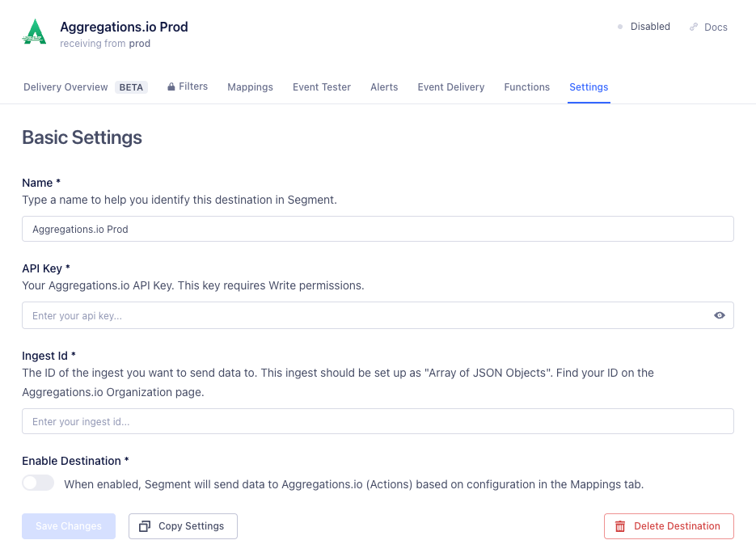
Task: Reveal API key with the eye icon
Action: (x=719, y=315)
